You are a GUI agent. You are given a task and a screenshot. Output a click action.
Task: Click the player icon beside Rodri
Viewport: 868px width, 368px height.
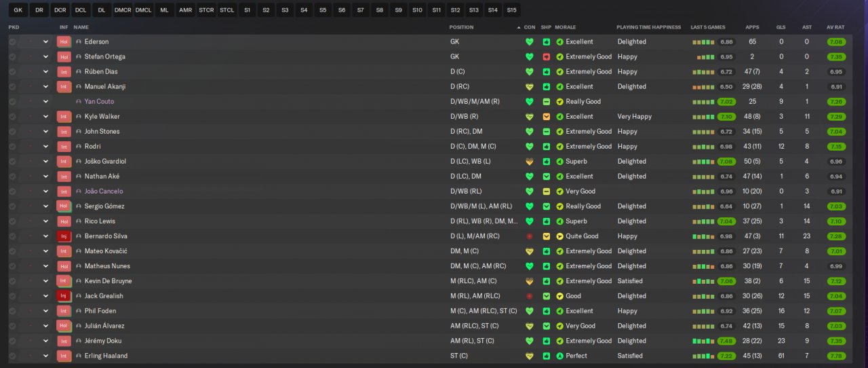pos(79,147)
